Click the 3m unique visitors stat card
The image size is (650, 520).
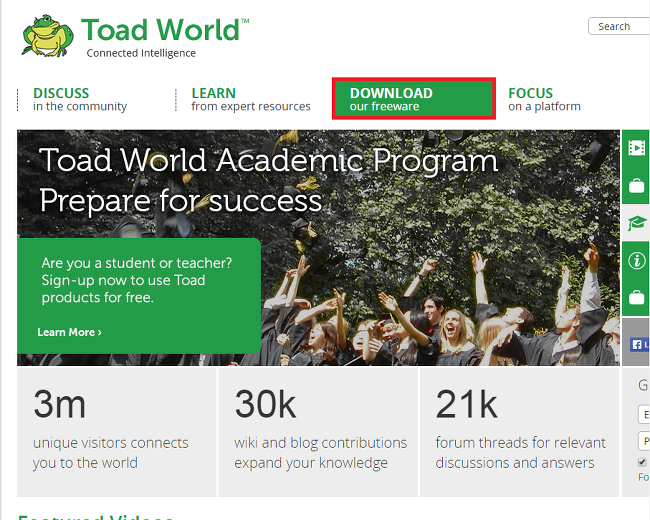click(x=116, y=432)
